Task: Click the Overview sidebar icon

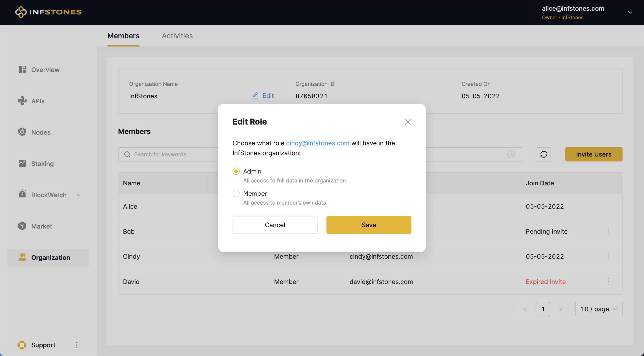Action: [x=22, y=70]
